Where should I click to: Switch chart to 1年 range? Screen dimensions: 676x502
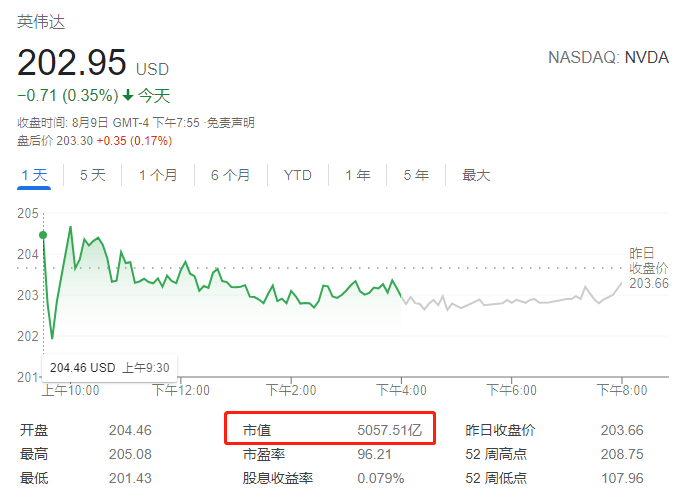pyautogui.click(x=357, y=175)
